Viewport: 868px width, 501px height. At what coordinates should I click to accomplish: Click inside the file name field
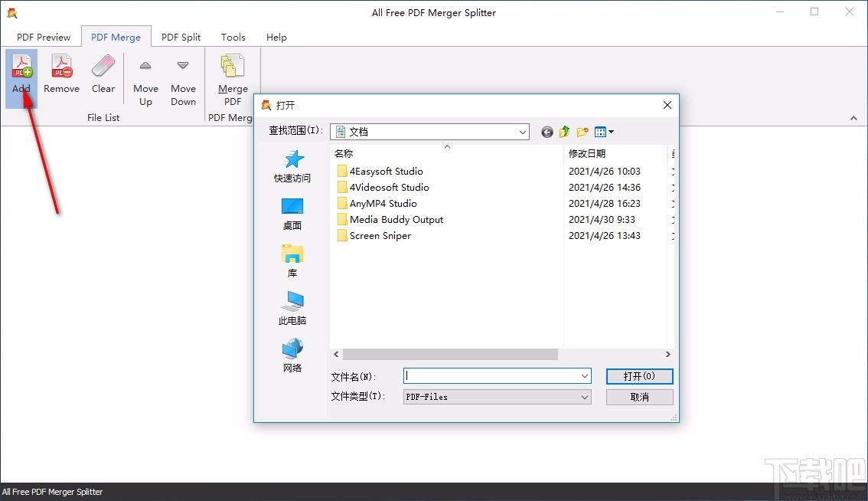click(x=490, y=375)
